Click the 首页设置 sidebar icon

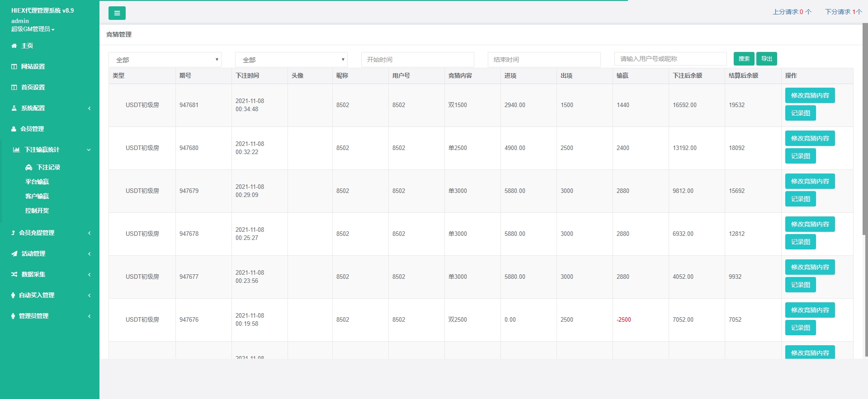point(14,87)
